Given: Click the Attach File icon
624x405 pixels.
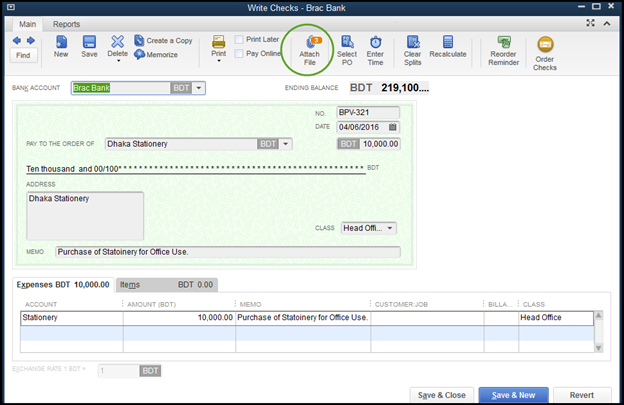Looking at the screenshot, I should 310,42.
